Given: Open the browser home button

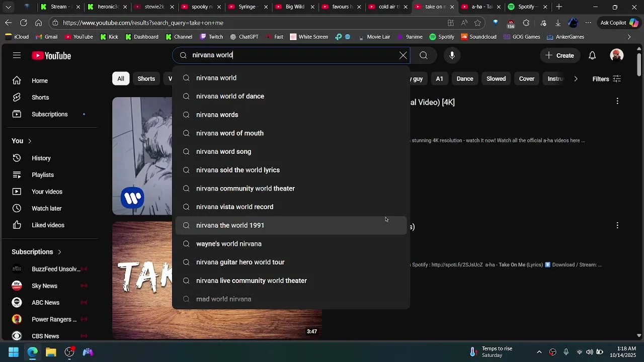Looking at the screenshot, I should pos(38,23).
